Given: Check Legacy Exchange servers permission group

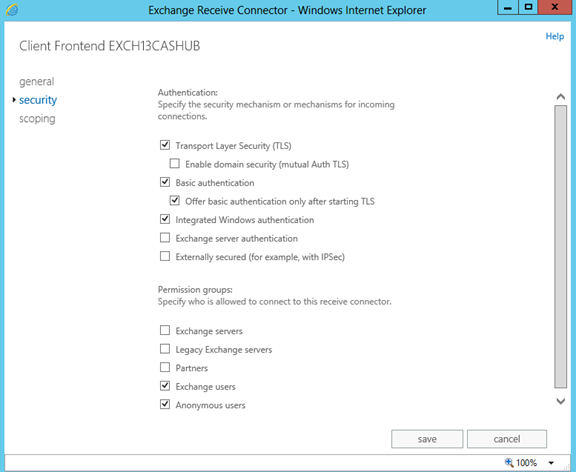Looking at the screenshot, I should coord(165,349).
